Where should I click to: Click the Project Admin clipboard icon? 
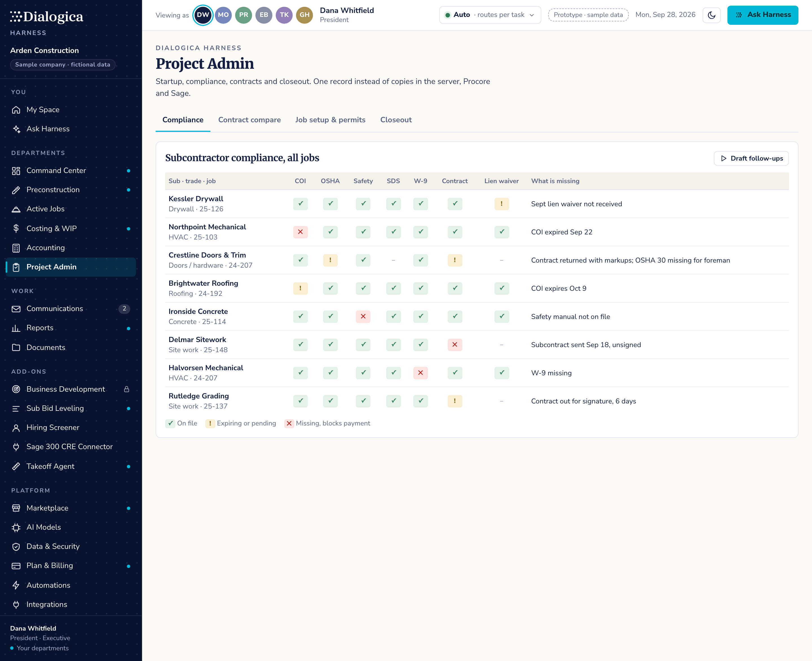point(16,267)
